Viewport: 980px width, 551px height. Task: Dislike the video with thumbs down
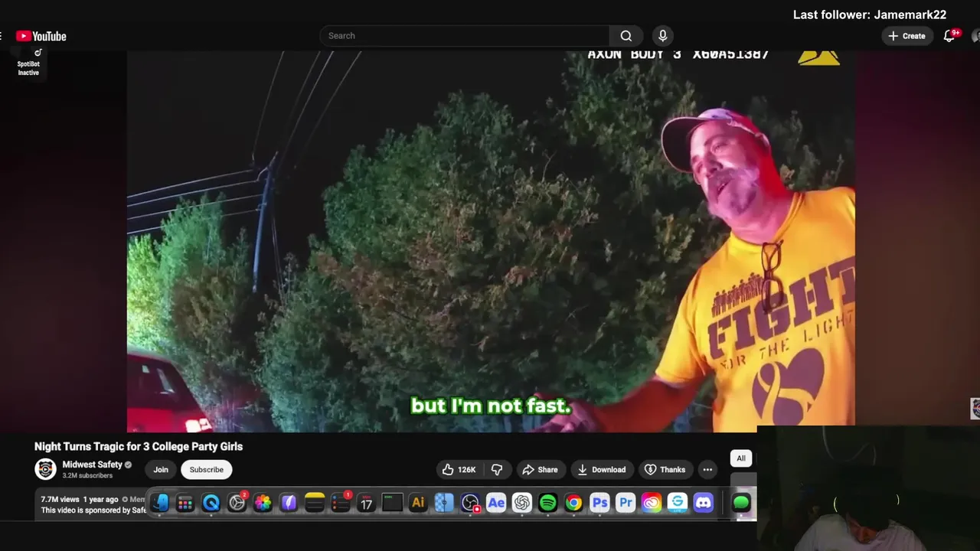click(x=497, y=470)
